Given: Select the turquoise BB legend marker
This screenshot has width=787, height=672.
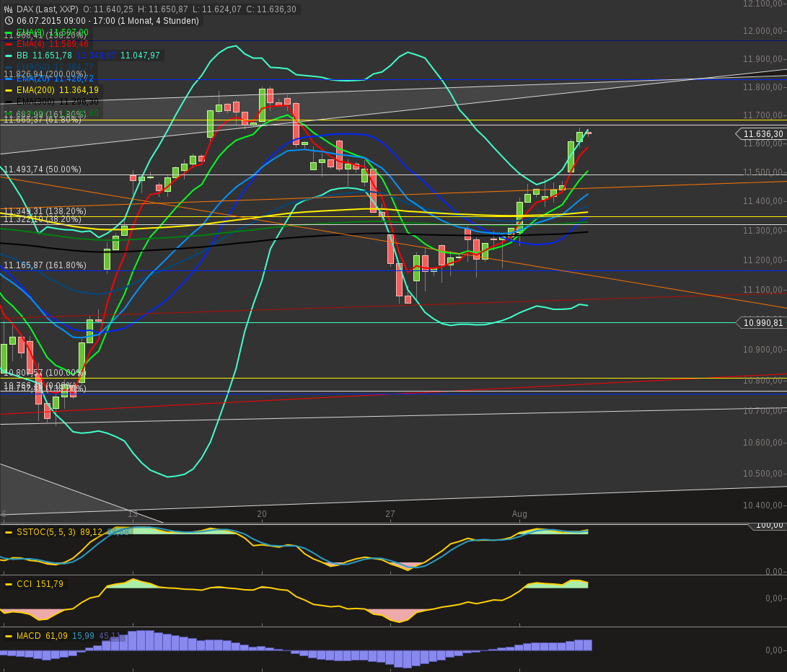Looking at the screenshot, I should 9,56.
